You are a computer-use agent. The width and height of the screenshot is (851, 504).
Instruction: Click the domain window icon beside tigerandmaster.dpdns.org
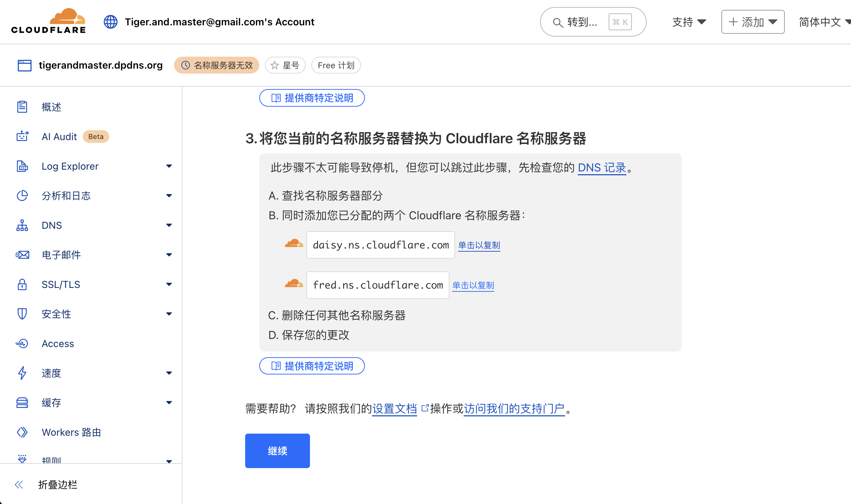pos(24,65)
